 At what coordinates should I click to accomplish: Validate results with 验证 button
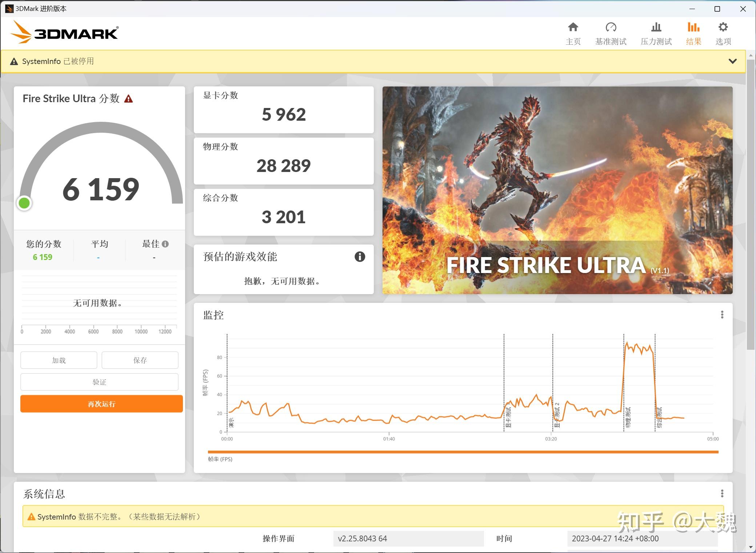[100, 382]
